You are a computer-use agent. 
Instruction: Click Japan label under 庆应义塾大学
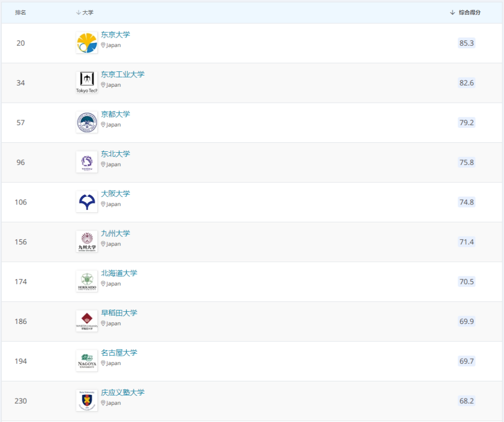[x=113, y=403]
